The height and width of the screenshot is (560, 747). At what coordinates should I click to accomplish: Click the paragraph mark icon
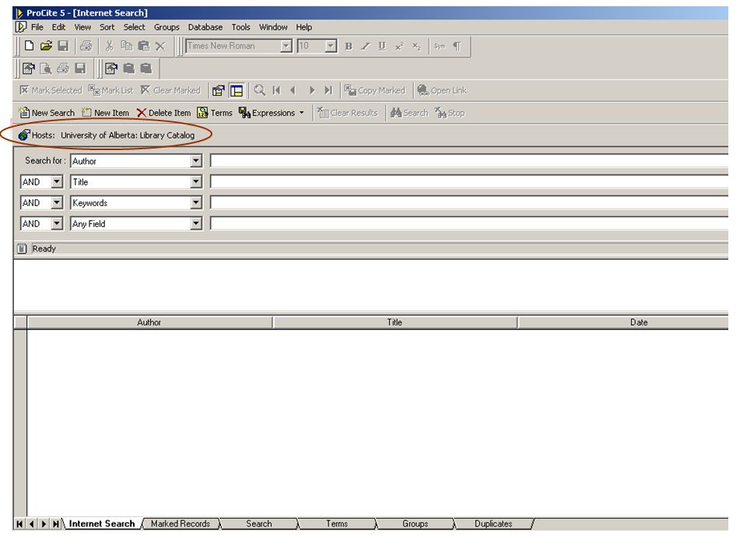[x=457, y=46]
